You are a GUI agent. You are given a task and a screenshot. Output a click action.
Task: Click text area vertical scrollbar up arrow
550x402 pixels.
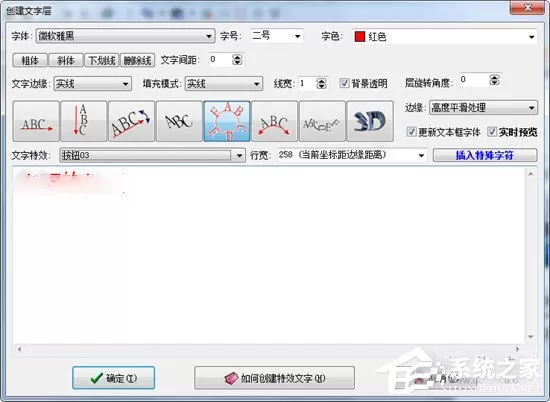531,174
